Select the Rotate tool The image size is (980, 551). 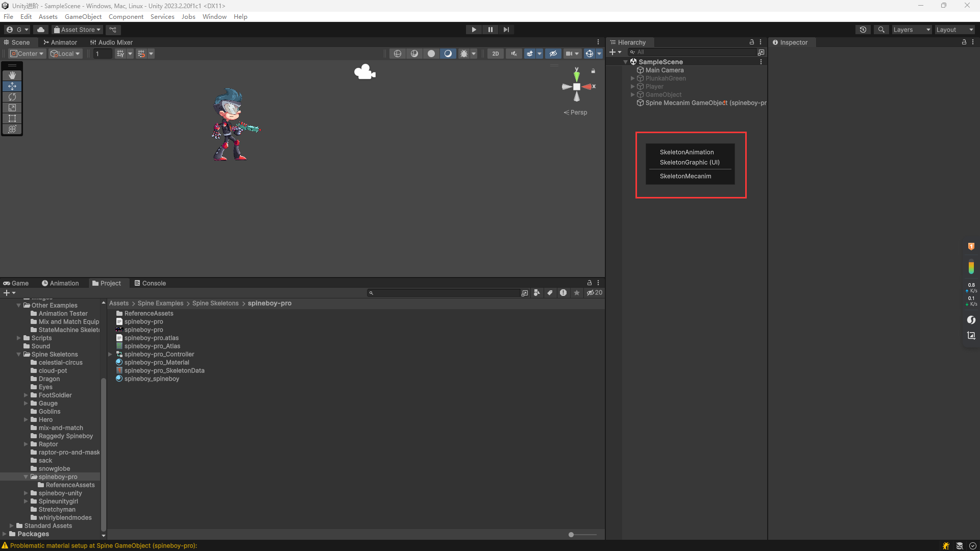12,97
